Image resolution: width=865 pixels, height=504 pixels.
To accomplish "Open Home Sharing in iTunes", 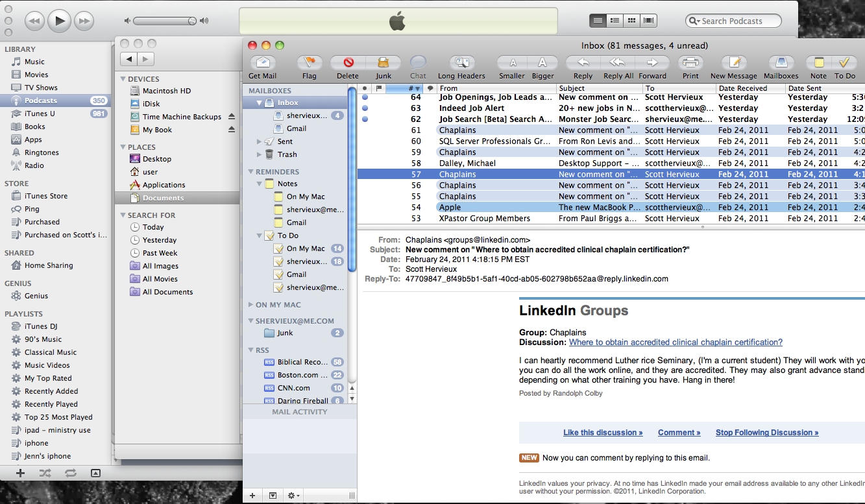I will [49, 265].
